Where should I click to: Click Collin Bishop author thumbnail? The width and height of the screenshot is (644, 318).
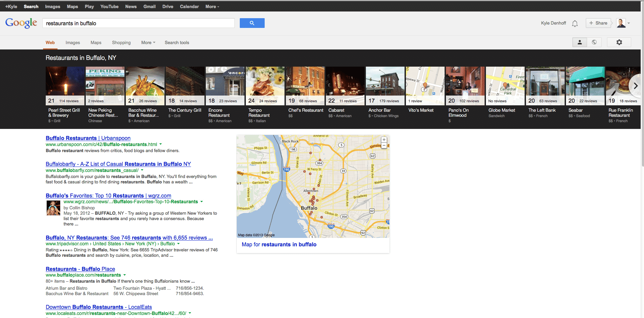click(53, 208)
